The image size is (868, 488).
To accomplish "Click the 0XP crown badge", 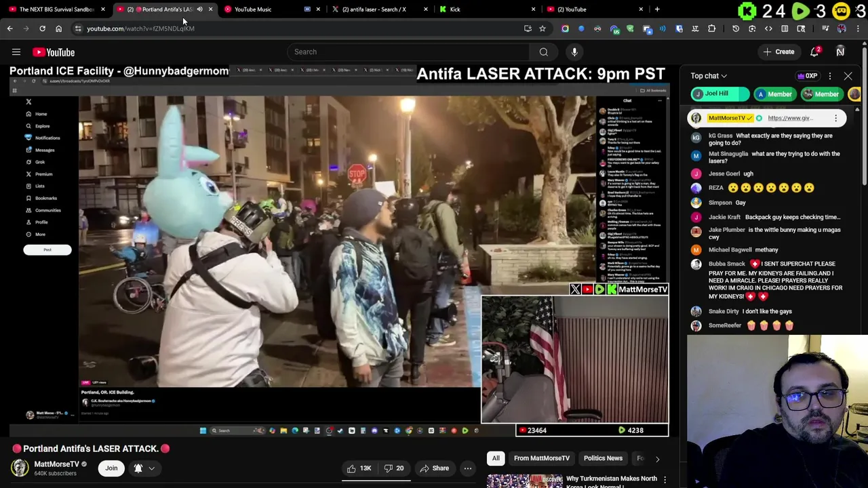I will [808, 76].
